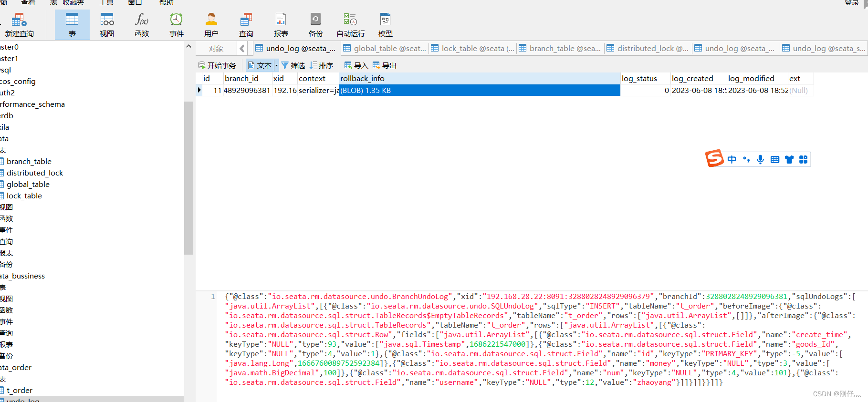The image size is (868, 402).
Task: Click the tree panel vertical scrollbar
Action: tap(188, 177)
